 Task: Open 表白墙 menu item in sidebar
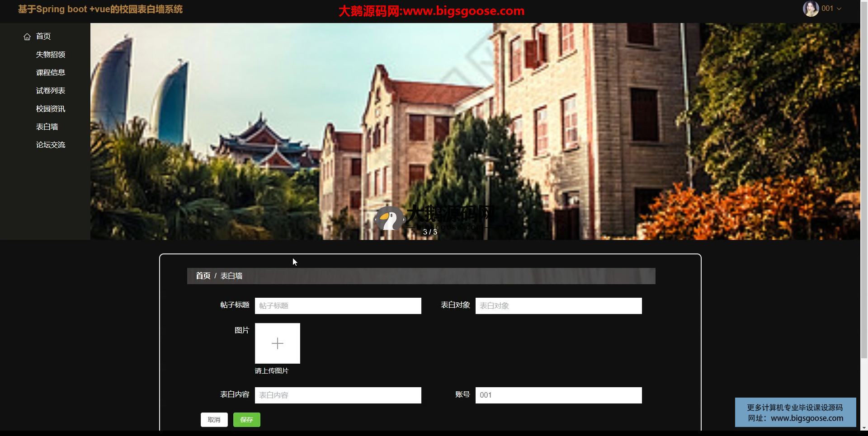point(47,127)
